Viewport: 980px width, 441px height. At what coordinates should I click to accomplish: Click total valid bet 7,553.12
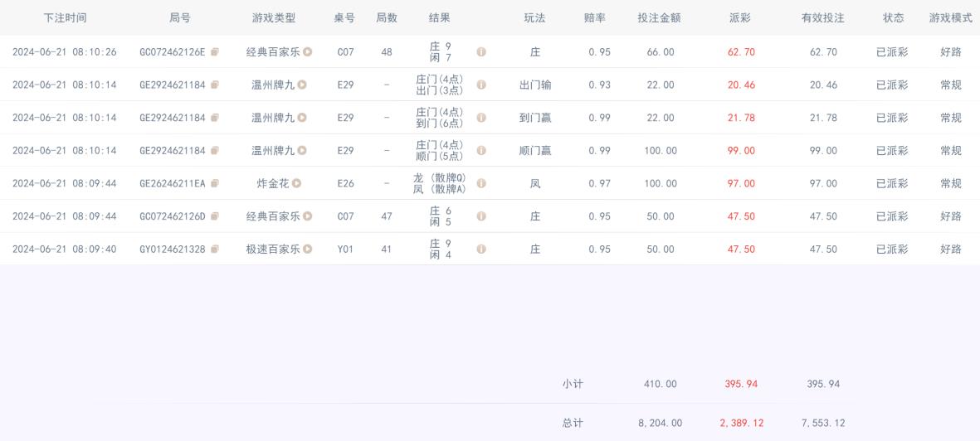click(x=823, y=423)
